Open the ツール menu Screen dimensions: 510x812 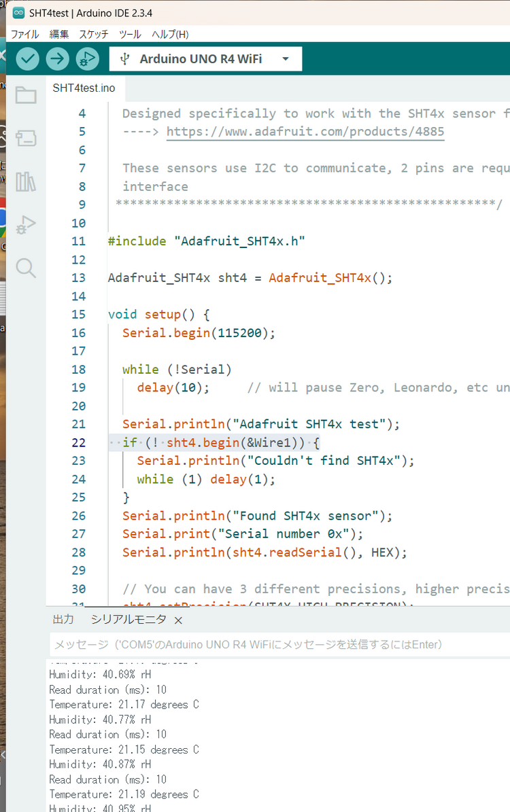(x=130, y=34)
